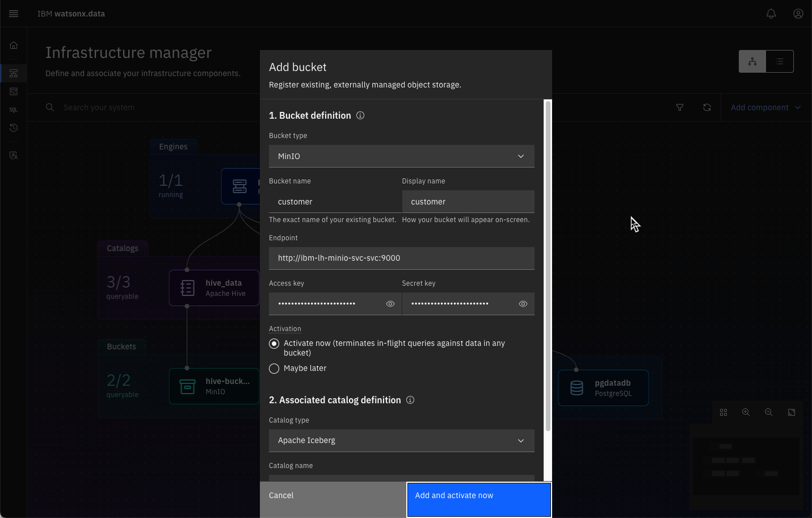812x518 pixels.
Task: Open the user profile icon
Action: click(798, 14)
